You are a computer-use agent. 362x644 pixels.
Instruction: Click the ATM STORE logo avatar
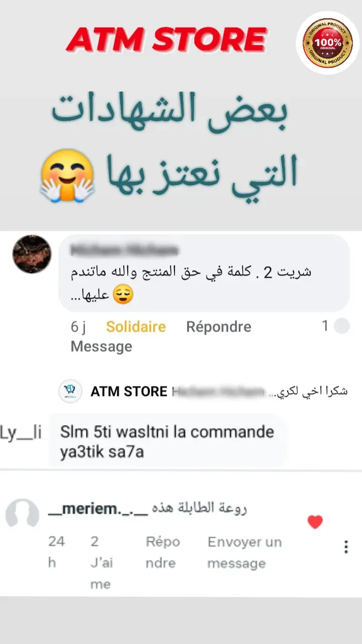[x=70, y=391]
